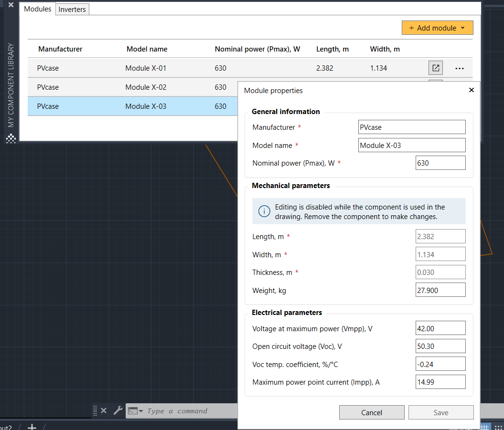Image resolution: width=504 pixels, height=430 pixels.
Task: Click the Nominal power (Pmax) field in dialog
Action: click(x=440, y=163)
